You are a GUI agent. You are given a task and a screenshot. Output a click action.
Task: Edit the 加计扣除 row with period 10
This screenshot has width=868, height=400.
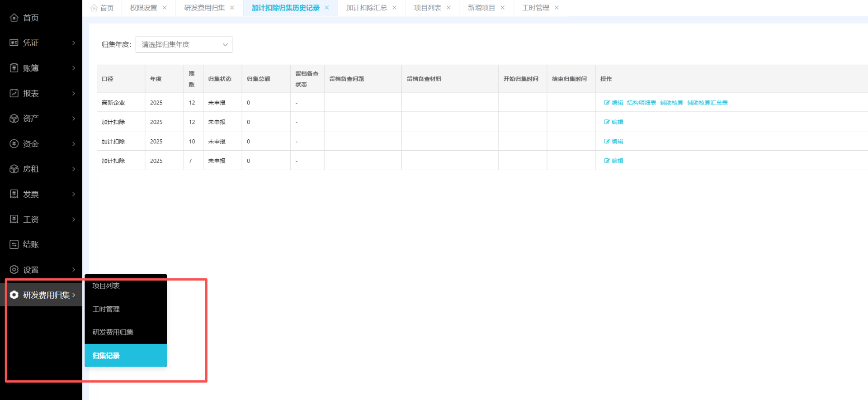pyautogui.click(x=613, y=141)
